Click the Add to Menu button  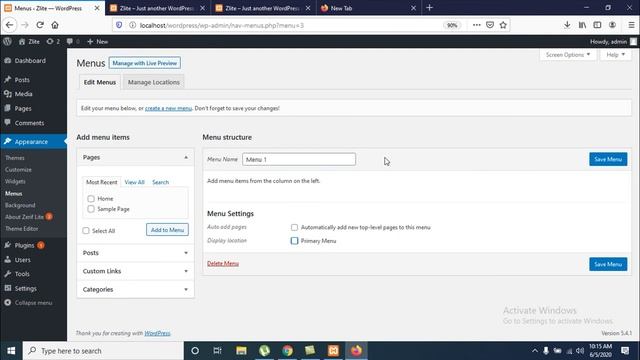point(167,230)
